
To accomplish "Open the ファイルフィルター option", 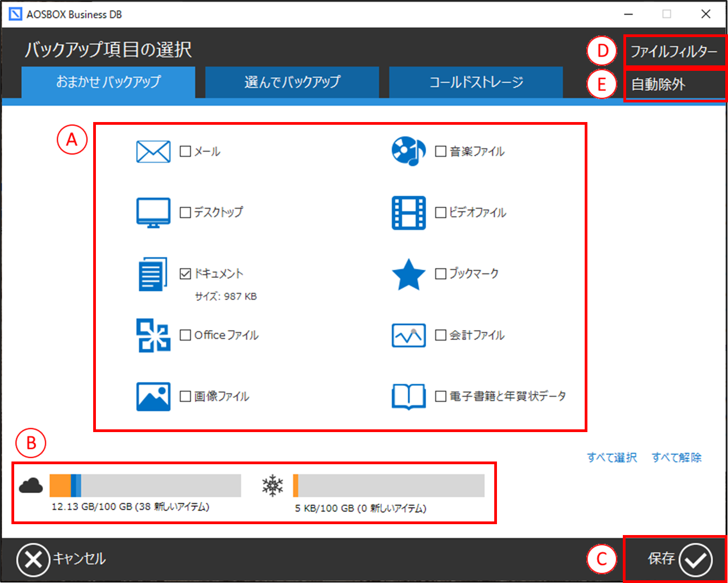I will [675, 52].
